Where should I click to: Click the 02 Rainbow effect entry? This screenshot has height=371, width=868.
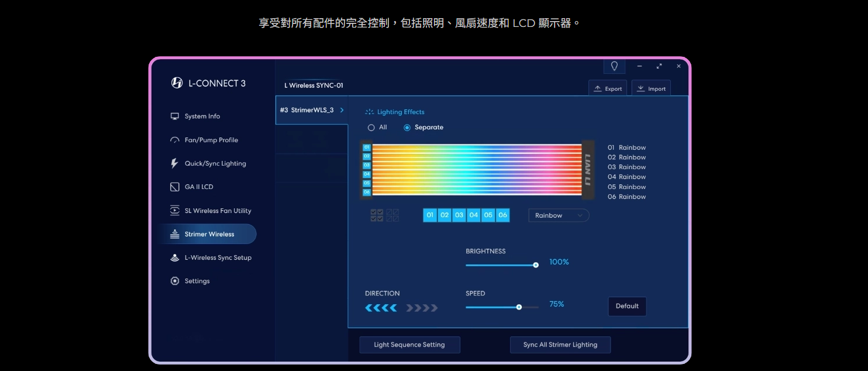(x=626, y=157)
